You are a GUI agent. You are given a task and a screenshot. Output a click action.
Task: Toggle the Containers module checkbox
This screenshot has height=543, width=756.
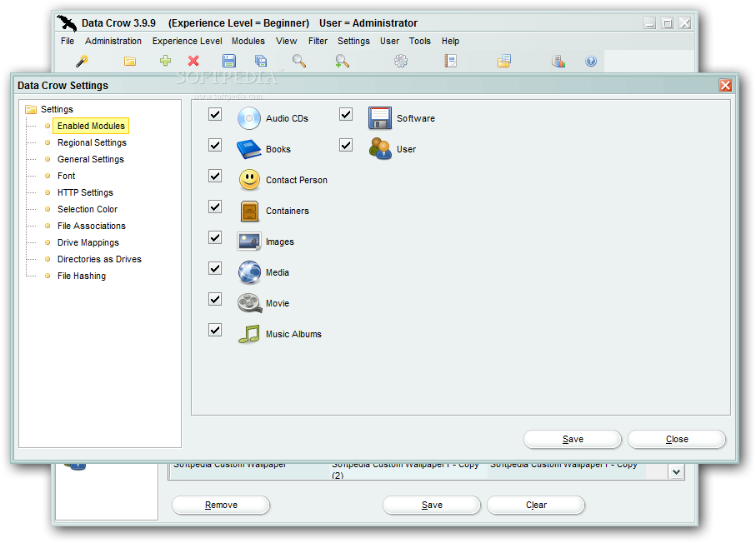pyautogui.click(x=215, y=207)
